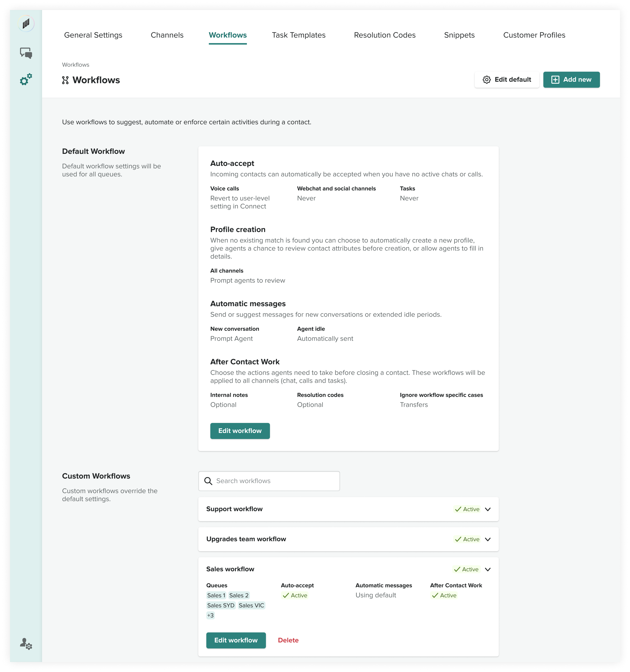630x672 pixels.
Task: Click Edit workflow for the Sales workflow
Action: coord(236,640)
